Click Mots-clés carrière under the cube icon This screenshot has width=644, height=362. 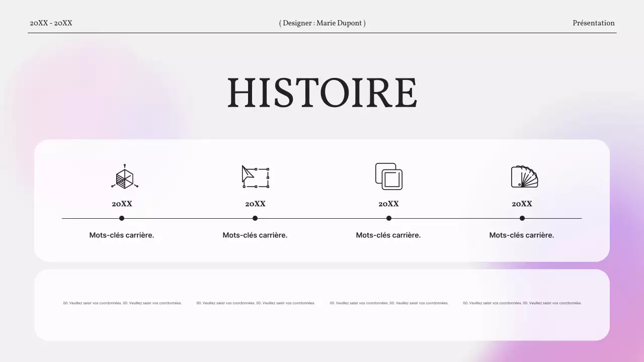coord(121,235)
